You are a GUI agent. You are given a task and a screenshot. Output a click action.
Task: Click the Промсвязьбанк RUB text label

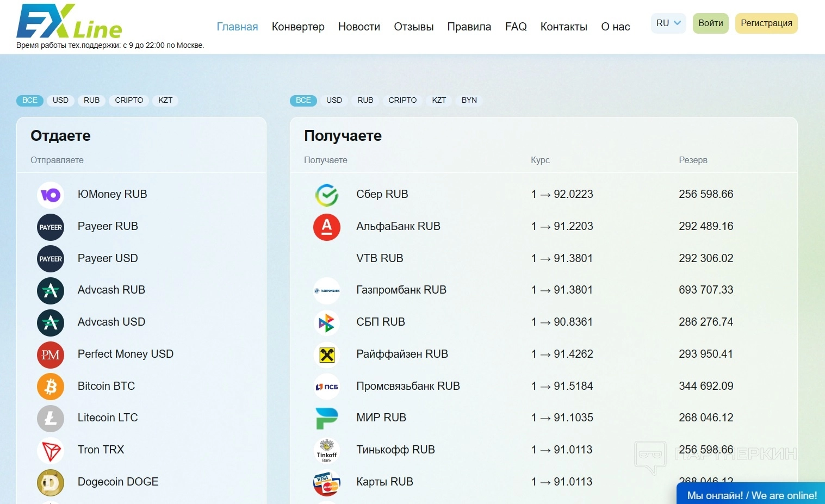[408, 386]
